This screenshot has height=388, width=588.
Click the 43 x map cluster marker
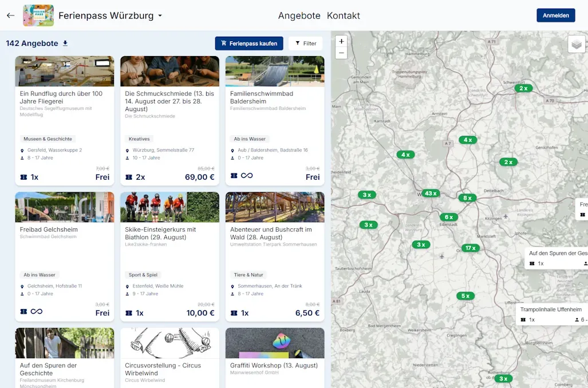click(431, 193)
